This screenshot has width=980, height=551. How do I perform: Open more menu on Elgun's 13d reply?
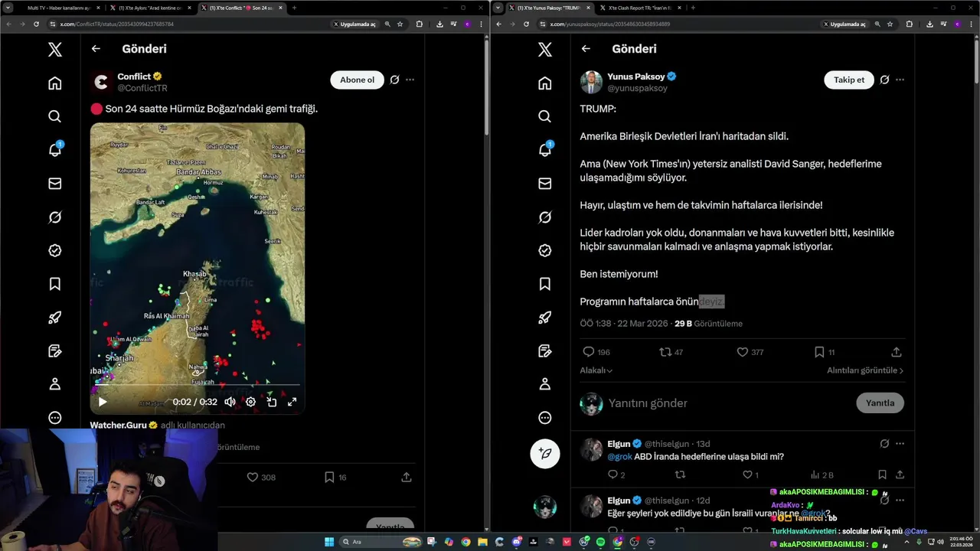click(900, 444)
